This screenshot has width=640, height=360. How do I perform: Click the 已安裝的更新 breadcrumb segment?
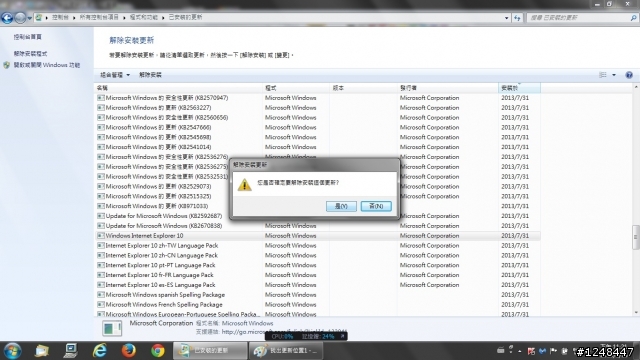coord(185,18)
